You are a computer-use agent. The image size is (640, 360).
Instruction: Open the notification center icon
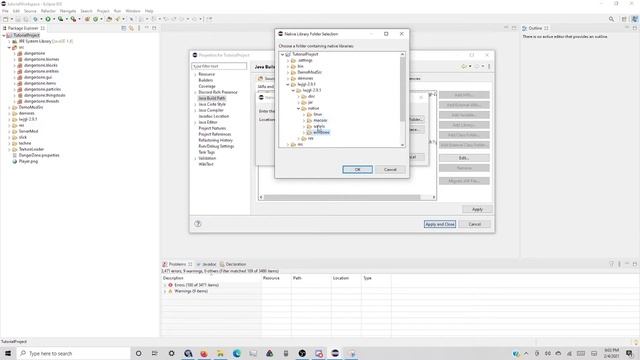(x=630, y=353)
